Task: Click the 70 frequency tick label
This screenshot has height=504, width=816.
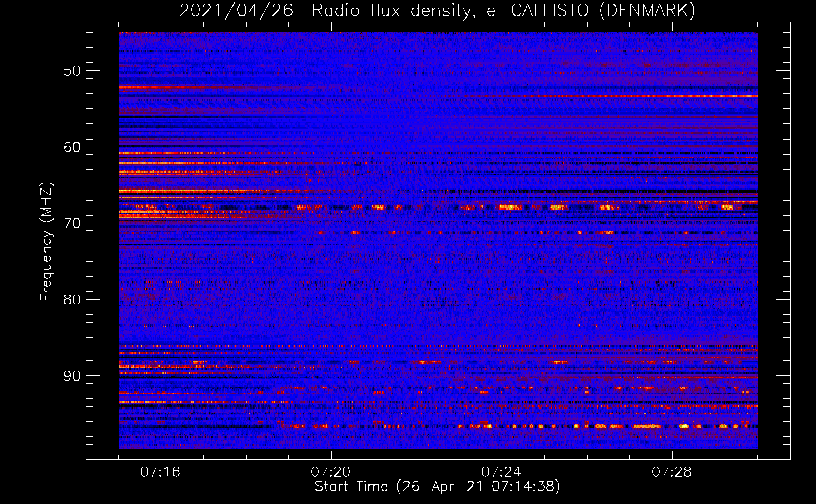Action: [72, 223]
